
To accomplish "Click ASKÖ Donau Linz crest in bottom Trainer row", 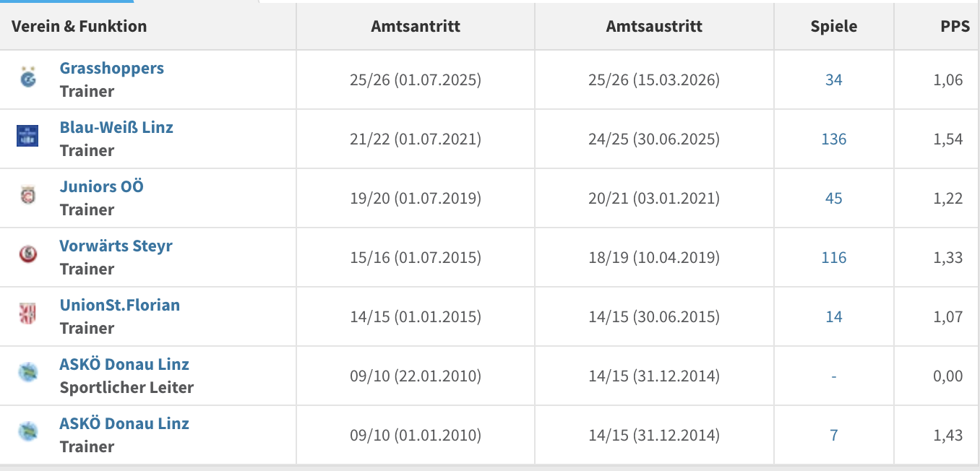I will [x=27, y=432].
